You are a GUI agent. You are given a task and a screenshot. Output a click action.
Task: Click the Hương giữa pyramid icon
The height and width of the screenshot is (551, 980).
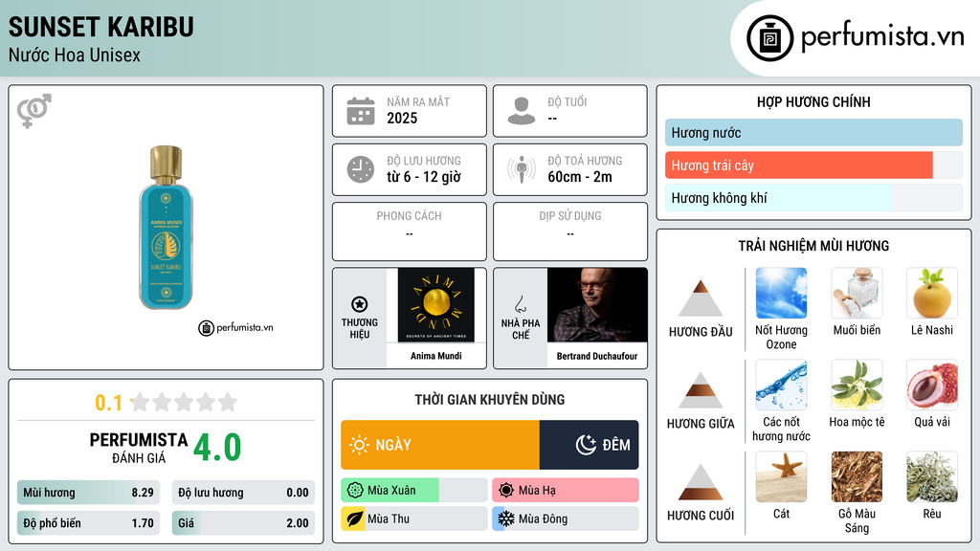coord(701,390)
